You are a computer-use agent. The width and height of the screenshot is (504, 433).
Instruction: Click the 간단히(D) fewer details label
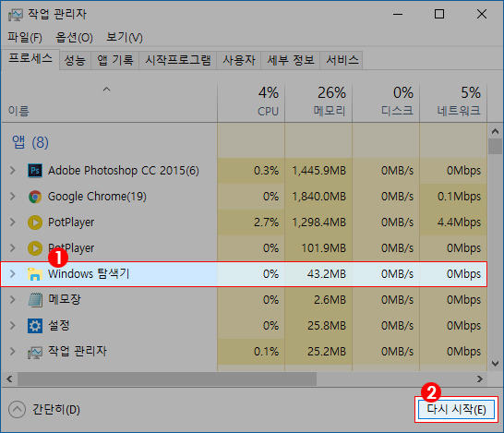pyautogui.click(x=56, y=410)
